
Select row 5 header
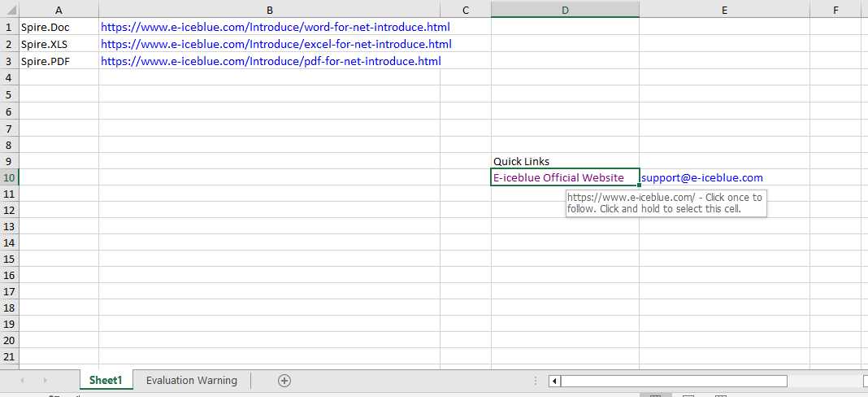tap(9, 95)
